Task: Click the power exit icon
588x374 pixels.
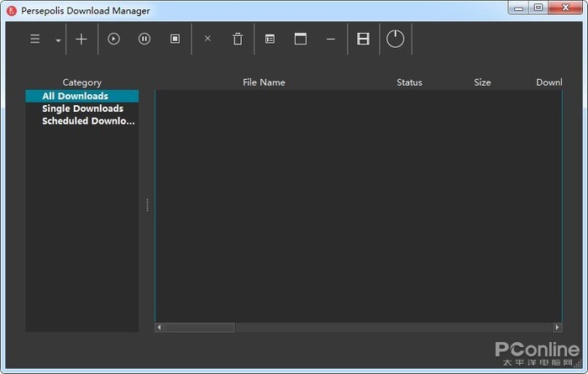Action: click(x=396, y=39)
